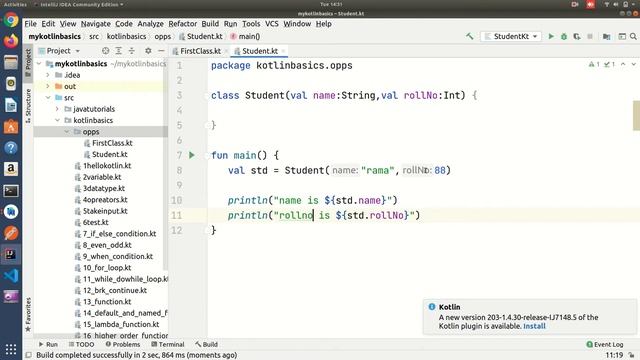Open Terminal from the dock
Viewport: 640px width, 360px height.
[x=11, y=191]
